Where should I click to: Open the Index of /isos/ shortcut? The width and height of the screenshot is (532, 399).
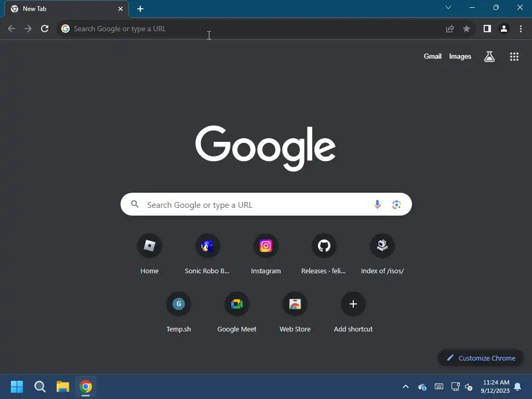pyautogui.click(x=382, y=254)
